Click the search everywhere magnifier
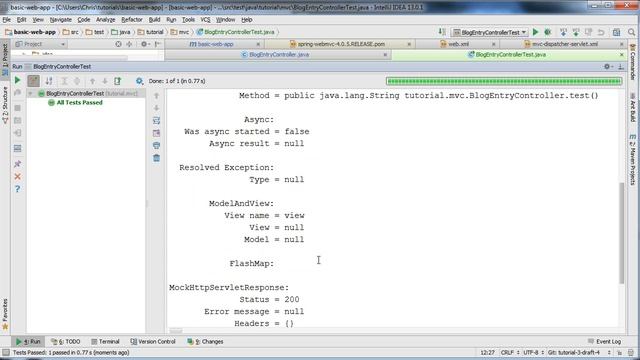The width and height of the screenshot is (640, 360). pos(631,32)
